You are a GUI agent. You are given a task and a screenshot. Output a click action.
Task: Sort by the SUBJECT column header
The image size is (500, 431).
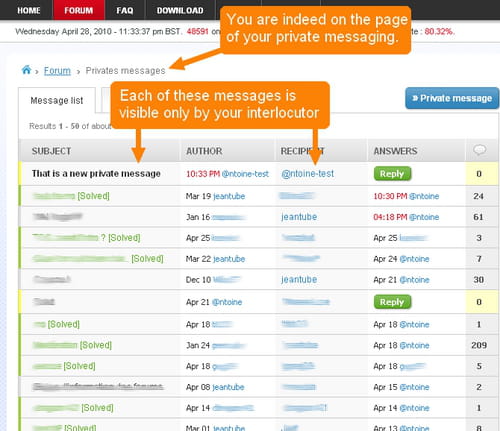(51, 151)
